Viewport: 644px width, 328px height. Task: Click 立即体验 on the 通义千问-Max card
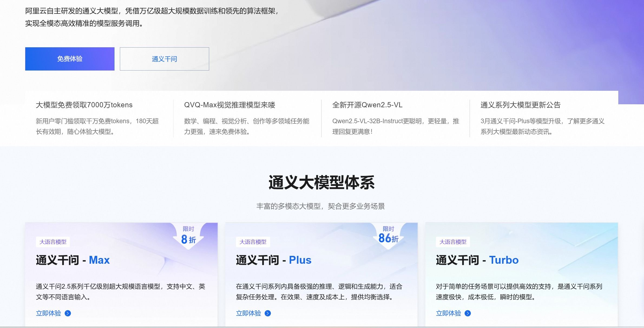coord(48,313)
